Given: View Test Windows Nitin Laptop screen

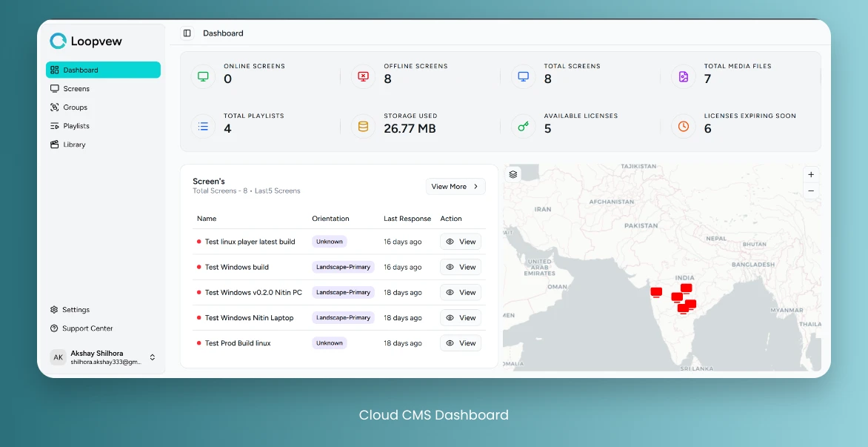Looking at the screenshot, I should point(461,318).
